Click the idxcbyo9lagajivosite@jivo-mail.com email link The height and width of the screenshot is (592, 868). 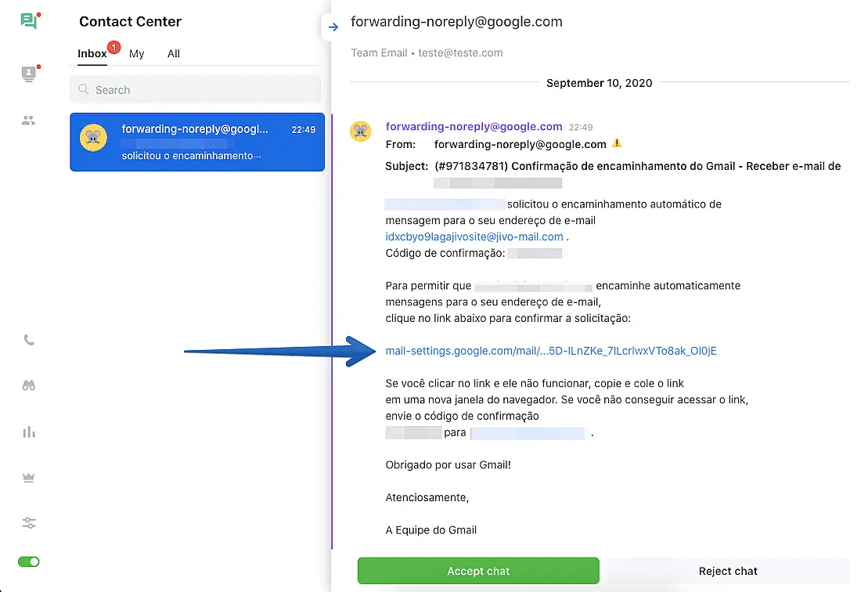click(x=474, y=236)
